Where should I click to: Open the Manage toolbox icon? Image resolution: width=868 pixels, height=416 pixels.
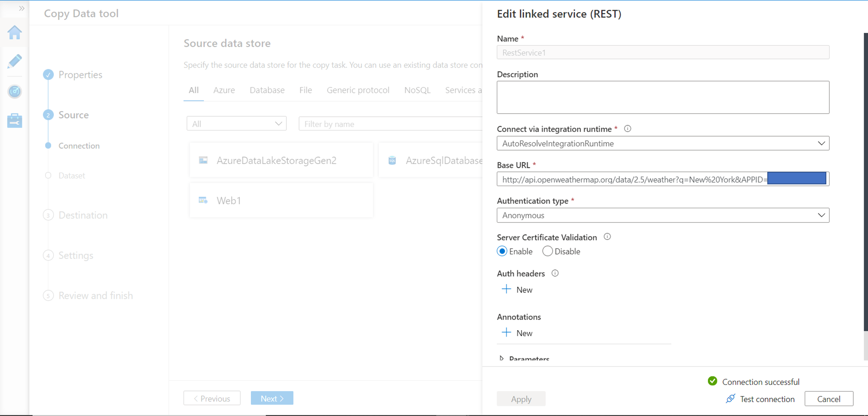tap(15, 121)
